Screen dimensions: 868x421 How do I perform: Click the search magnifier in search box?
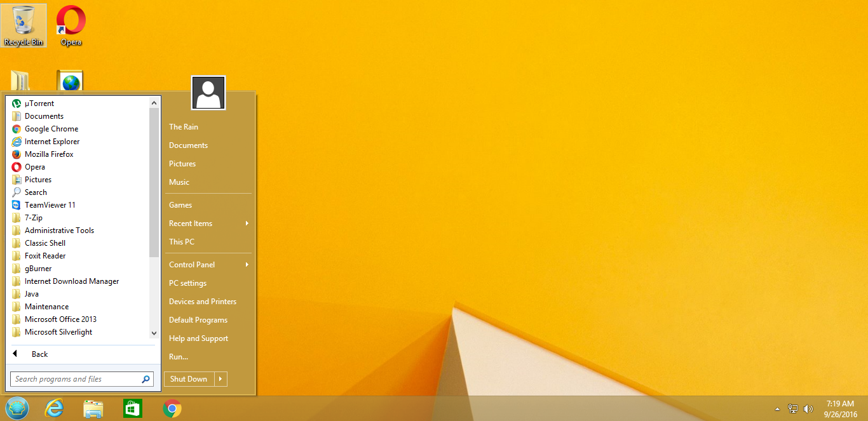pyautogui.click(x=146, y=379)
